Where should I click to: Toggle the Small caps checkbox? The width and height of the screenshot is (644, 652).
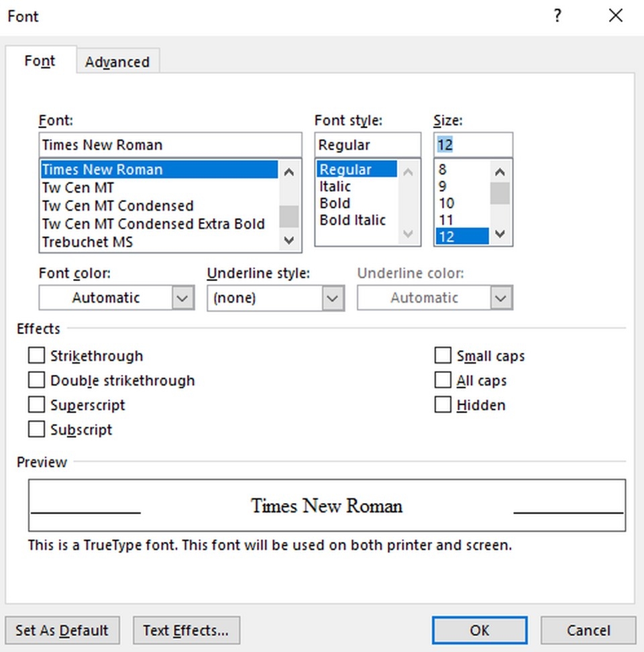[x=443, y=356]
